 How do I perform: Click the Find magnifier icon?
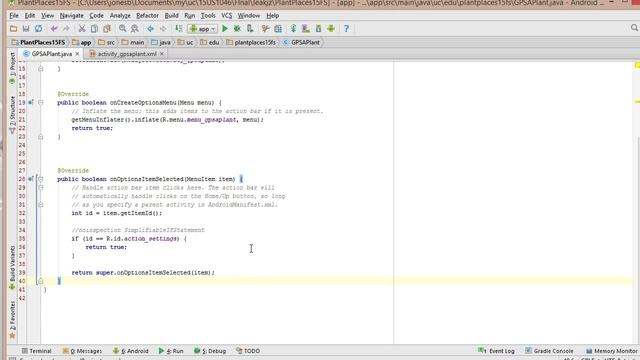click(x=122, y=29)
